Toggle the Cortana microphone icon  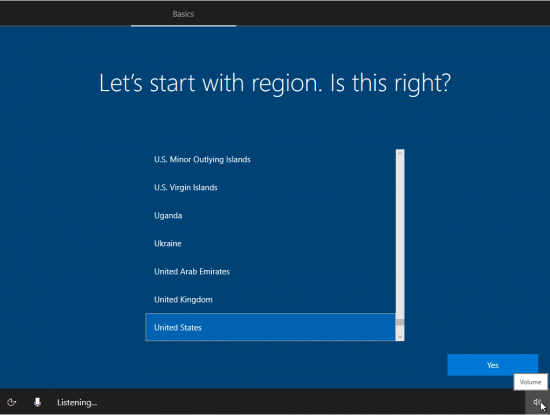(x=37, y=402)
